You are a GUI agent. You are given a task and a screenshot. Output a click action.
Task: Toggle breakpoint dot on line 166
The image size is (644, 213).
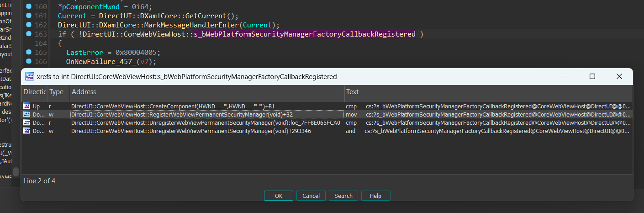(29, 61)
